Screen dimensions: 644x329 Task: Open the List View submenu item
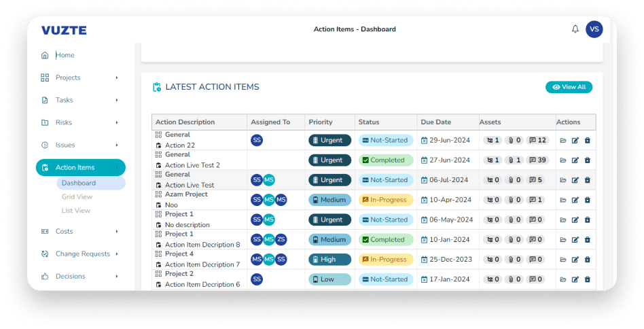tap(76, 211)
